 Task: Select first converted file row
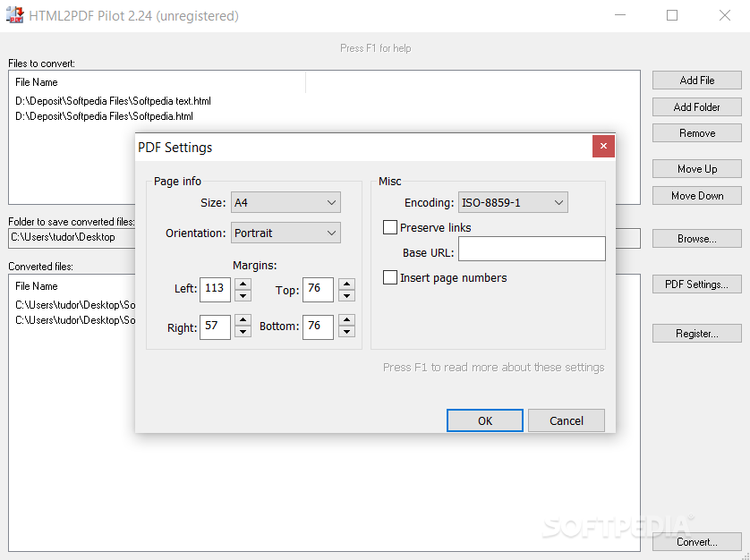coord(75,305)
